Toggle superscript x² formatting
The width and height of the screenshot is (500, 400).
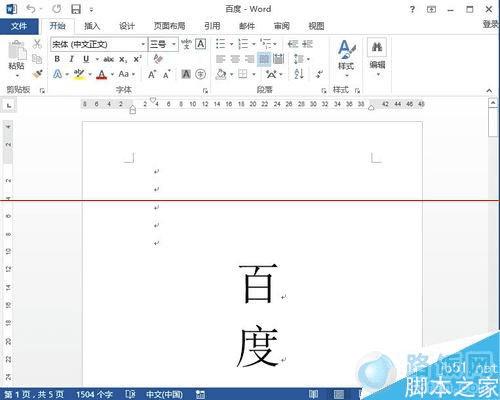click(x=137, y=59)
